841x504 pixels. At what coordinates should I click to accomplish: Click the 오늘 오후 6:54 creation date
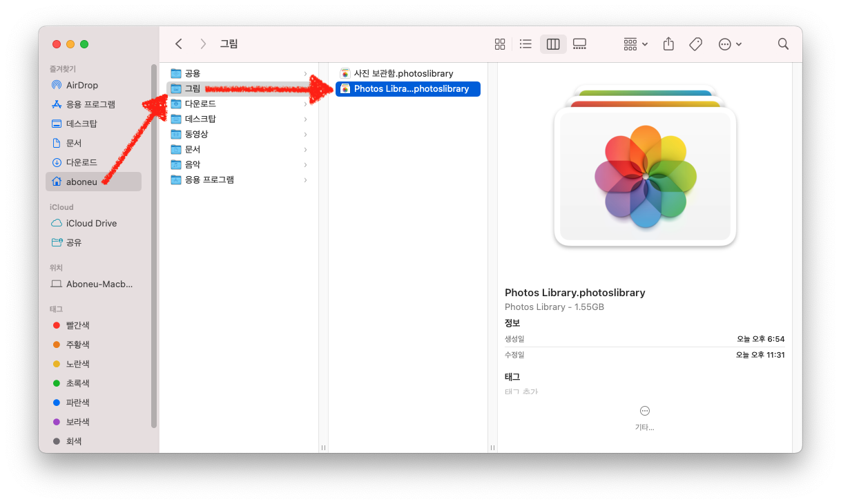pos(760,339)
